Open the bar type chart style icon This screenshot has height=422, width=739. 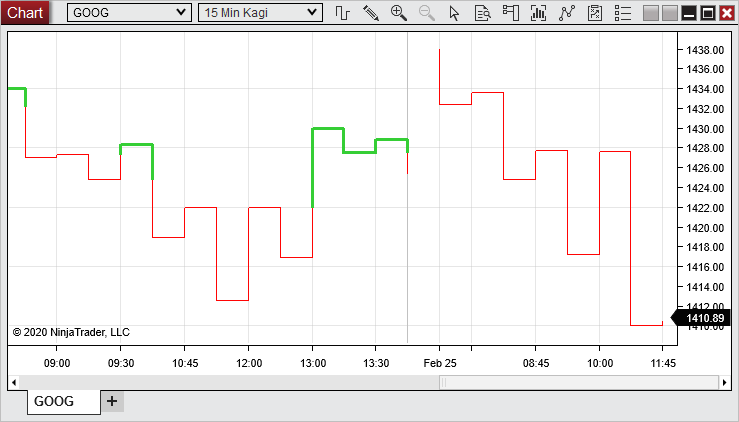click(x=343, y=13)
